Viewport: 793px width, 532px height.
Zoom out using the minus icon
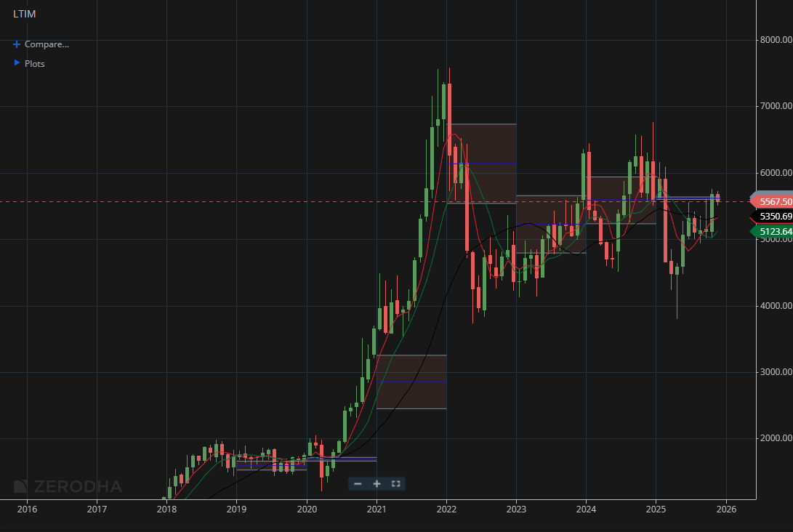(x=357, y=483)
